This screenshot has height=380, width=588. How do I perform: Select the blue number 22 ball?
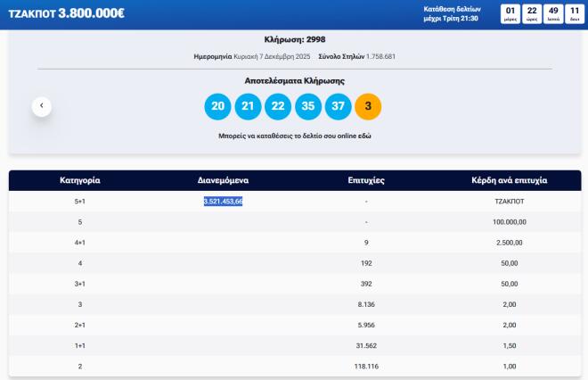click(x=278, y=106)
